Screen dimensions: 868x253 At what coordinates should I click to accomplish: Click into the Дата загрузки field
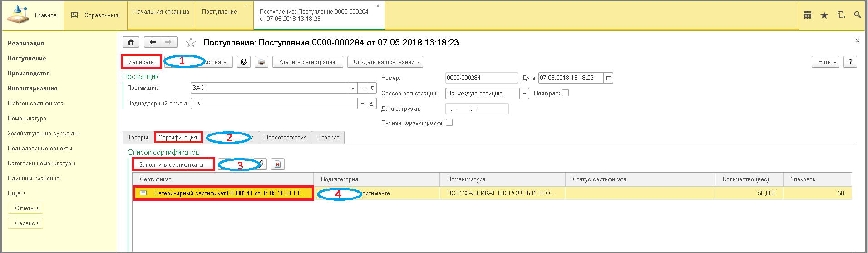point(477,109)
